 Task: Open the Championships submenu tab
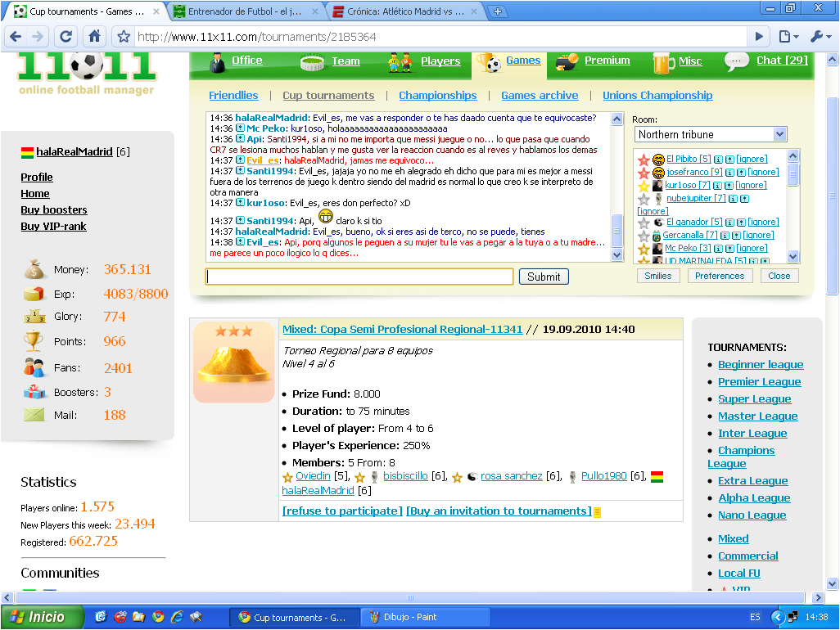(x=437, y=96)
